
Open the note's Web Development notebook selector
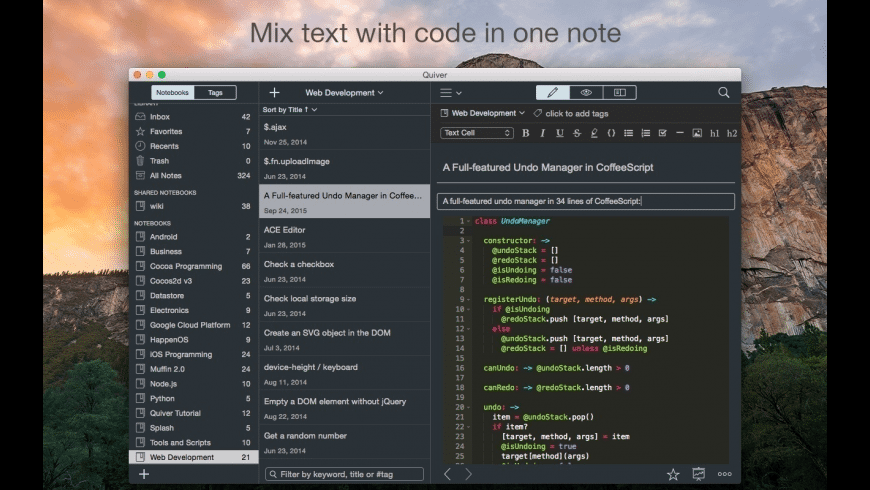(482, 113)
